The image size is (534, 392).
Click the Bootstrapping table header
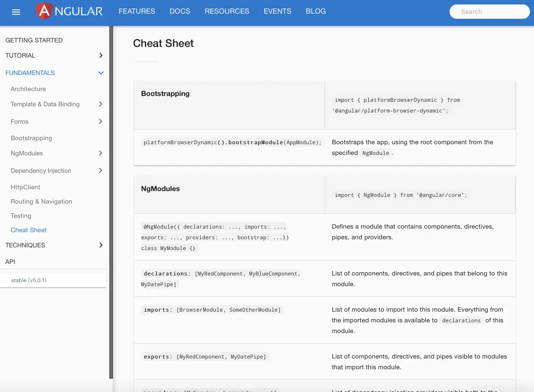tap(165, 94)
